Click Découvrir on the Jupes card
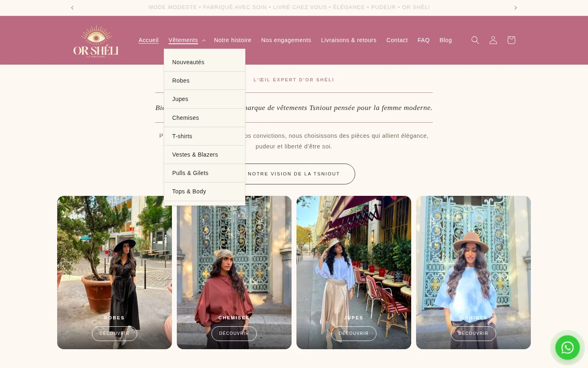 [x=354, y=333]
